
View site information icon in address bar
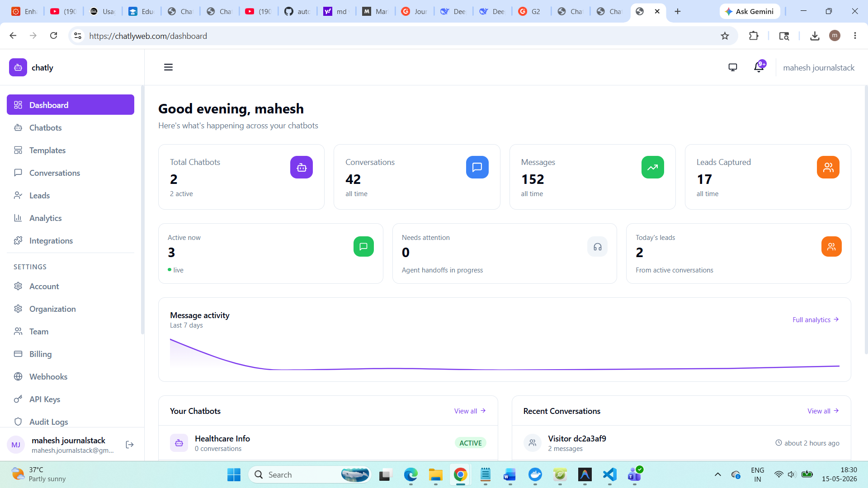click(78, 36)
